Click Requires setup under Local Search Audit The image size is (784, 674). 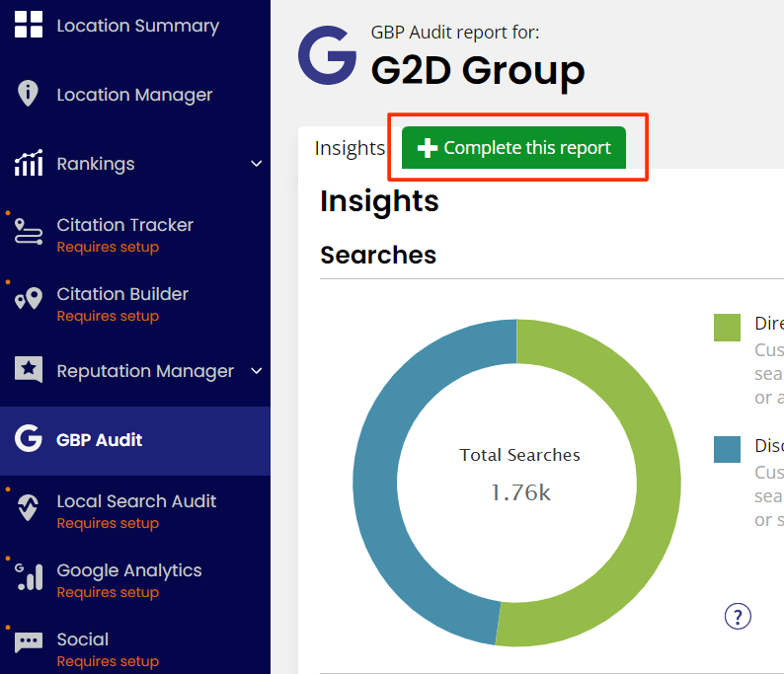108,523
